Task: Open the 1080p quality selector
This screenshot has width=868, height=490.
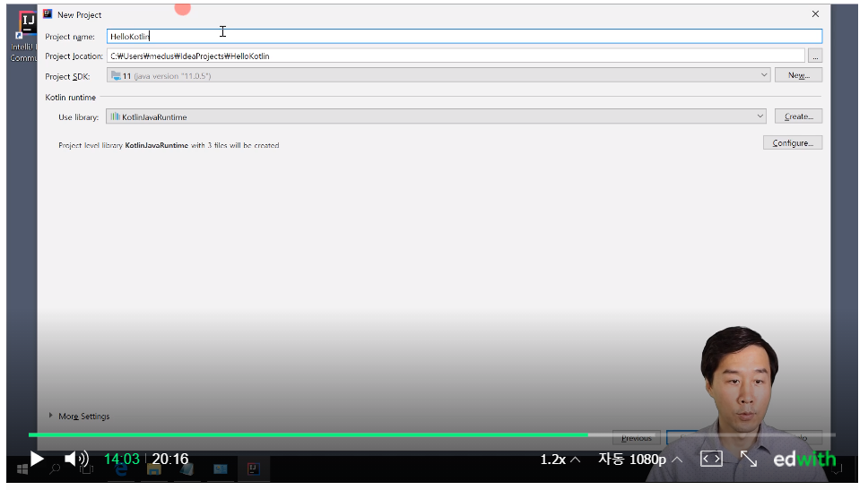Action: [640, 460]
